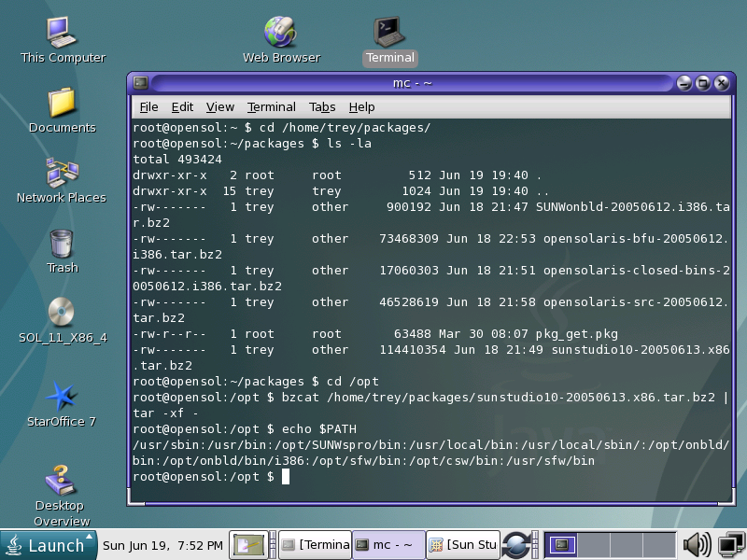Click the "total 493424" output line
This screenshot has height=560, width=747.
(177, 159)
